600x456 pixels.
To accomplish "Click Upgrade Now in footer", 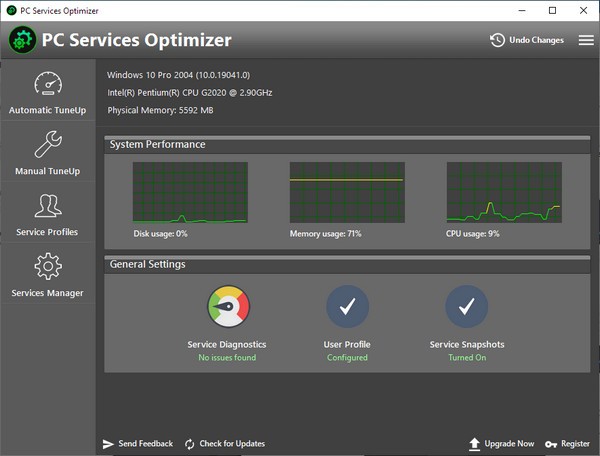I will (501, 443).
